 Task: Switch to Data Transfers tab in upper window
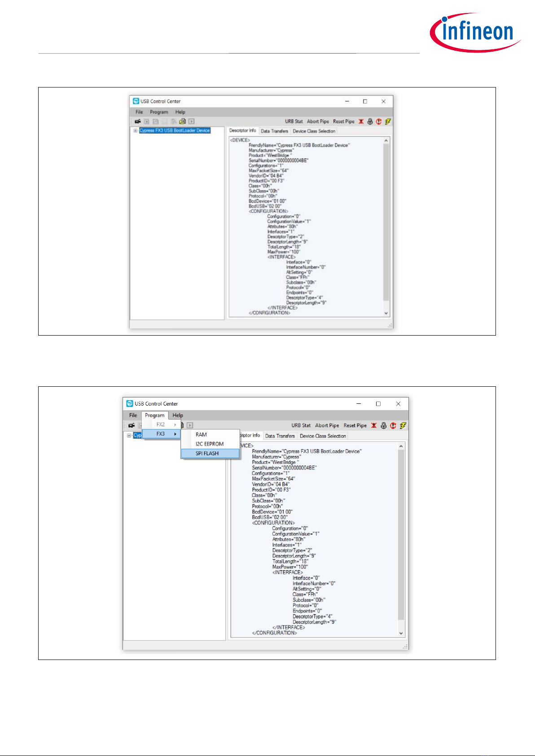pyautogui.click(x=274, y=131)
